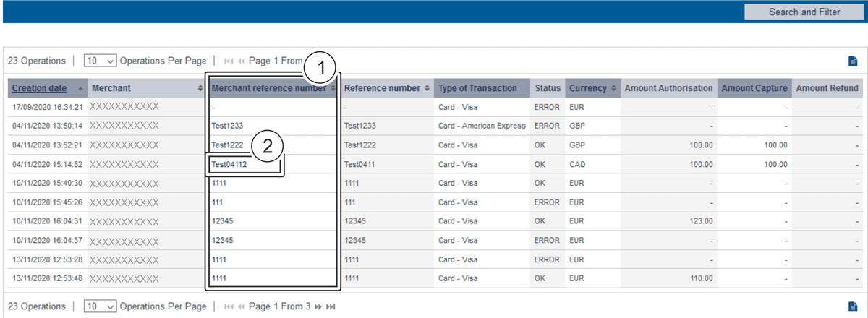This screenshot has height=318, width=868.
Task: Click the top export document icon
Action: 852,61
